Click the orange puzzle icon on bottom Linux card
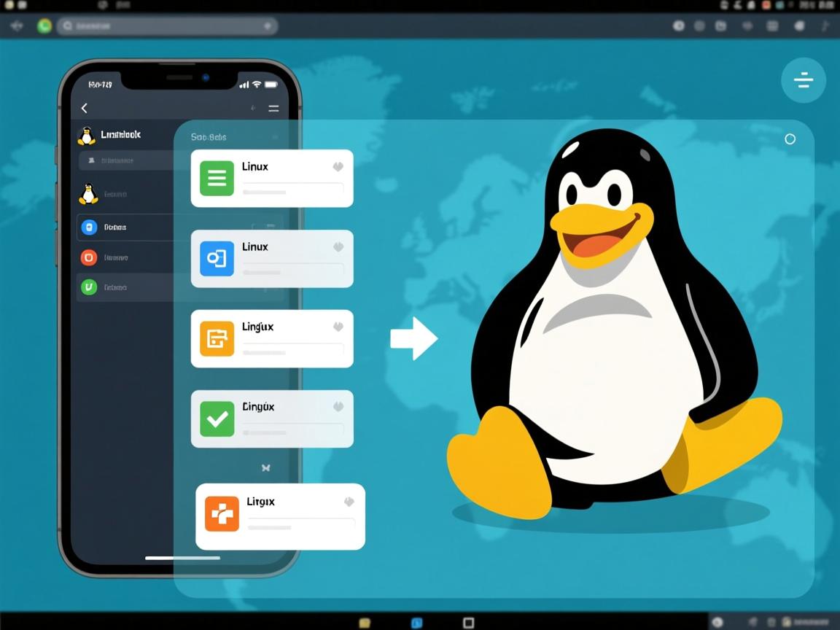The height and width of the screenshot is (630, 840). click(x=222, y=514)
